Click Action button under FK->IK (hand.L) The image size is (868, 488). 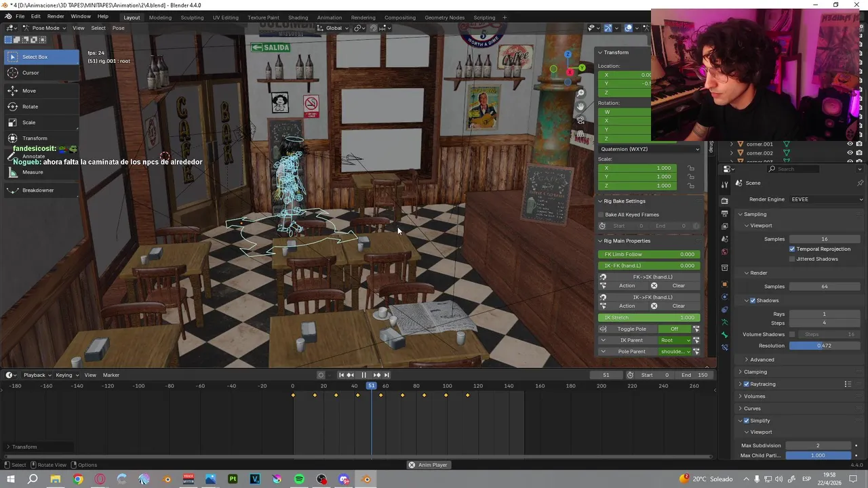point(627,286)
